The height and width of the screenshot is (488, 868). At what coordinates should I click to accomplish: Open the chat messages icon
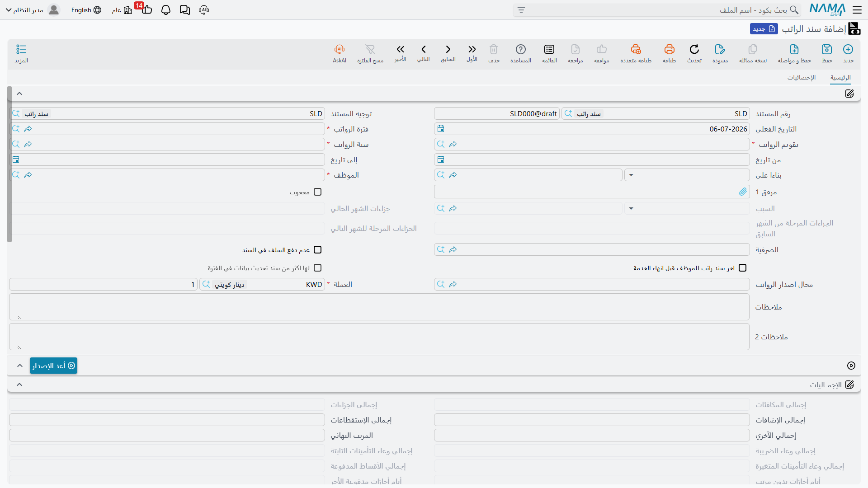point(185,10)
